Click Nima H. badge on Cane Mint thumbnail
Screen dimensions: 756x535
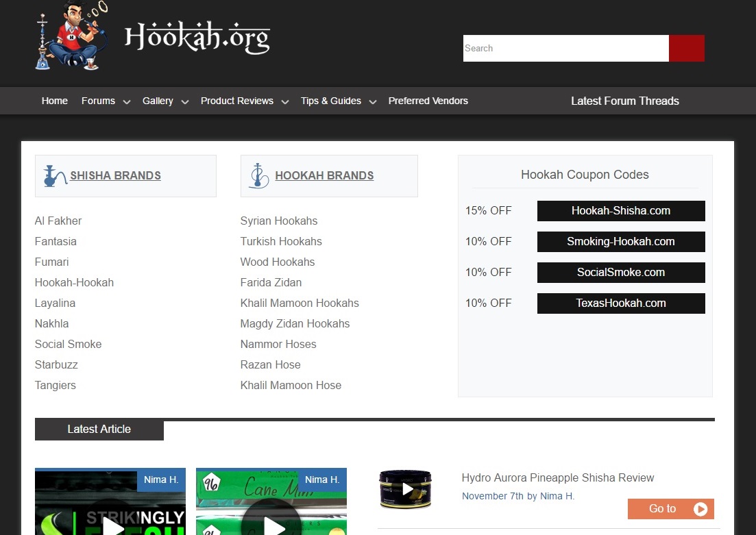[x=323, y=480]
